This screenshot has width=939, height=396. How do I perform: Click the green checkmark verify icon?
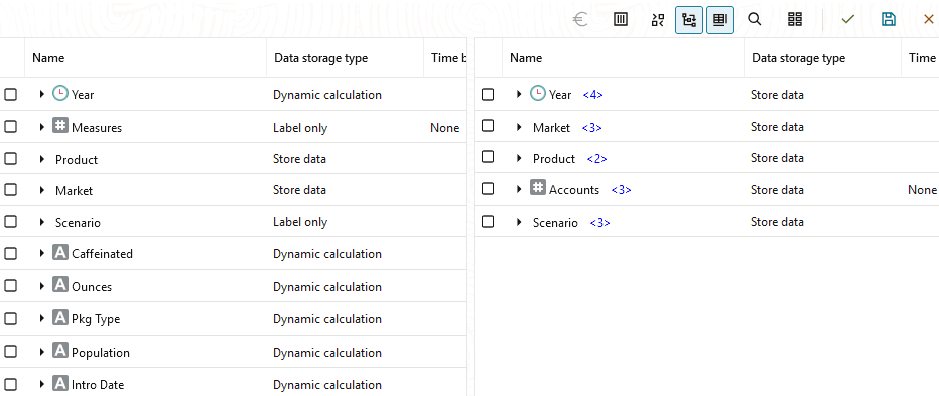(x=847, y=20)
